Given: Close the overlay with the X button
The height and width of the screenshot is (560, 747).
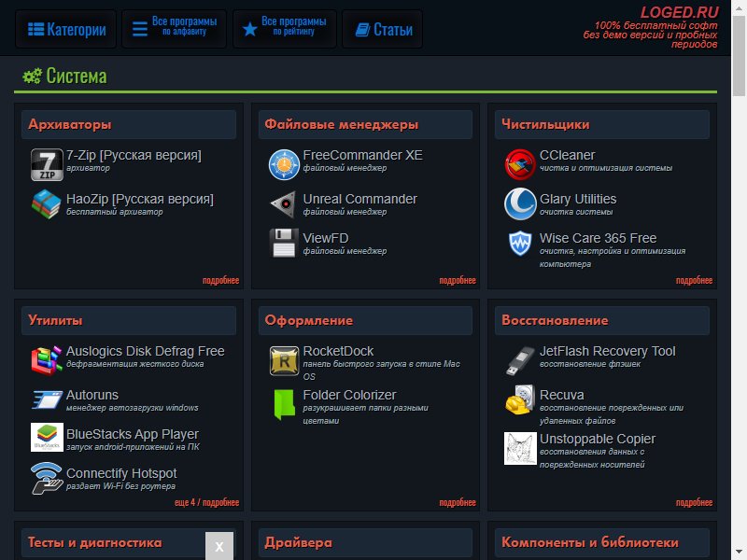Looking at the screenshot, I should (x=219, y=546).
